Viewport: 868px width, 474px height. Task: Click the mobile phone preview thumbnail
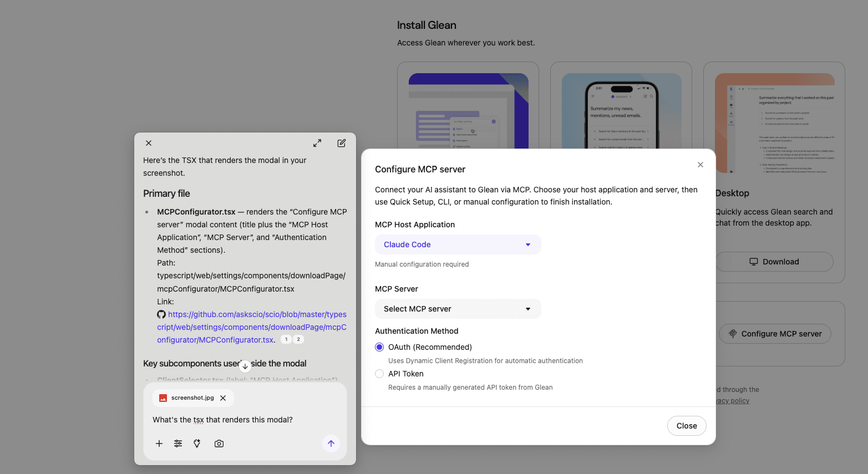[x=622, y=111]
